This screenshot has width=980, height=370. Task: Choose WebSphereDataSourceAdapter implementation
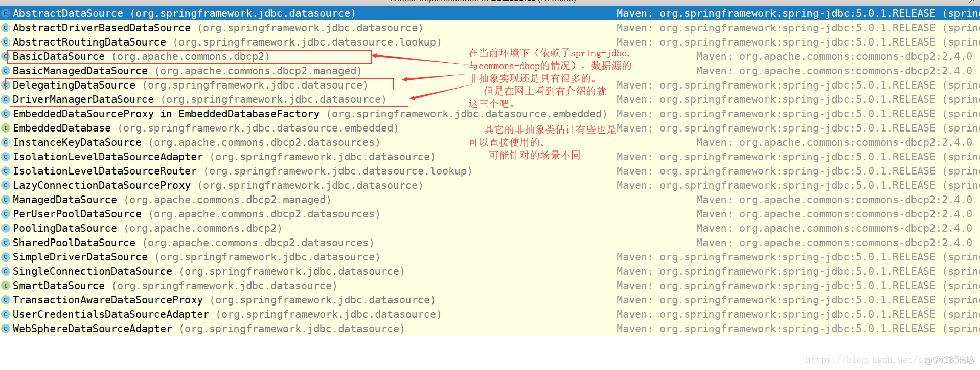click(490, 329)
